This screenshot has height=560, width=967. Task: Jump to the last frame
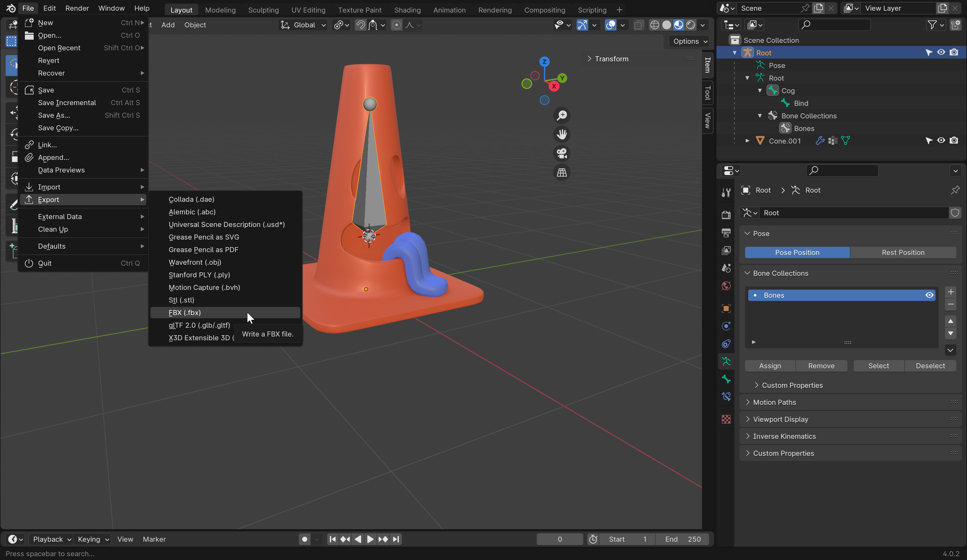coord(396,539)
